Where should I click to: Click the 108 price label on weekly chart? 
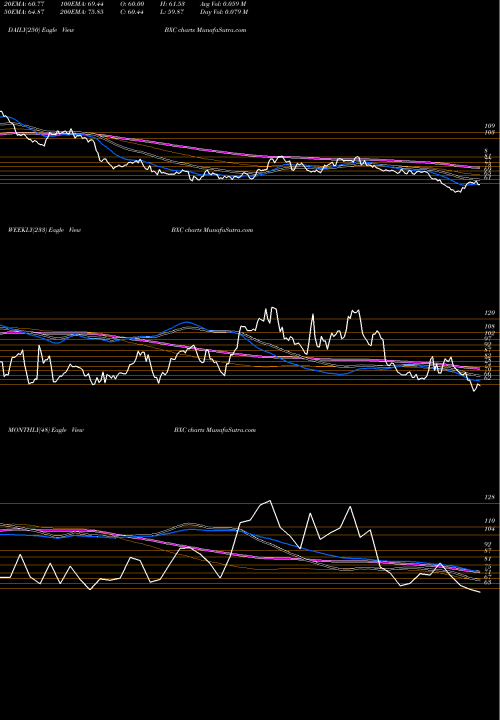(x=489, y=326)
